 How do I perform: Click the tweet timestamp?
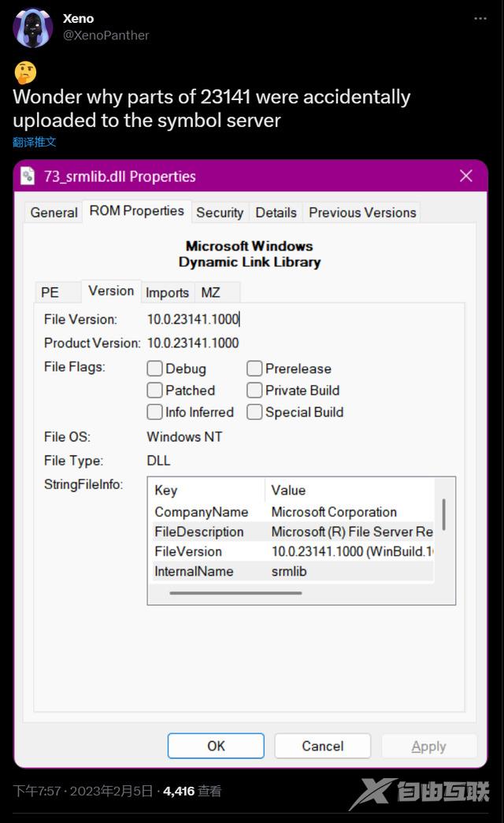83,791
